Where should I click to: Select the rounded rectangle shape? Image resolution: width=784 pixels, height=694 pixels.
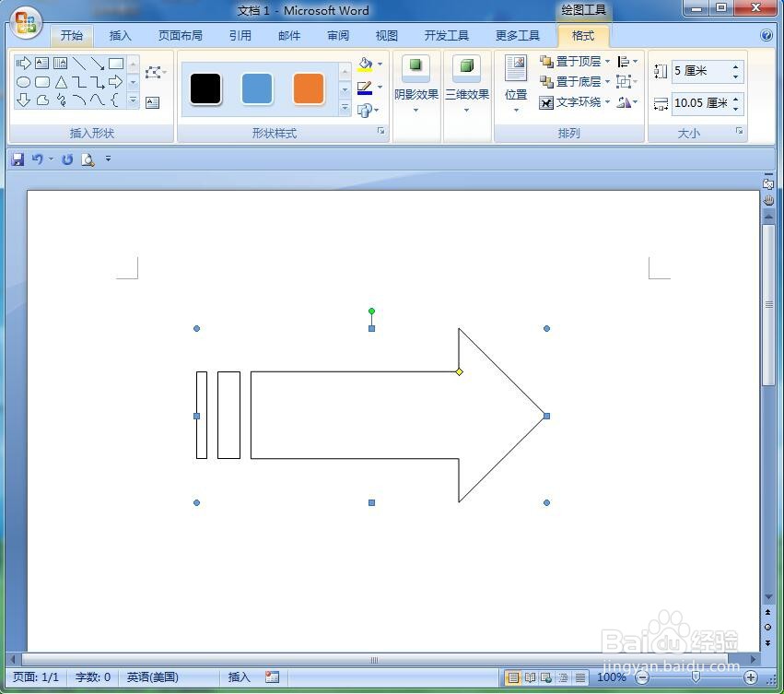point(42,82)
